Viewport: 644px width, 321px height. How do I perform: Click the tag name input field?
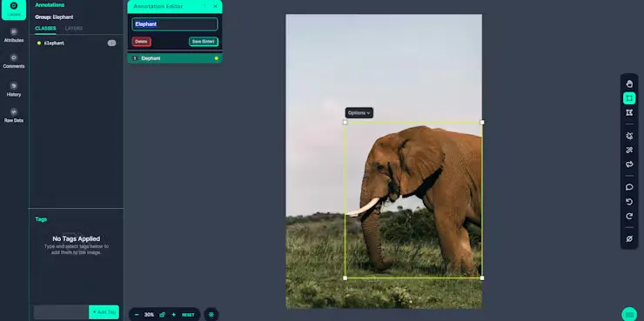click(61, 312)
